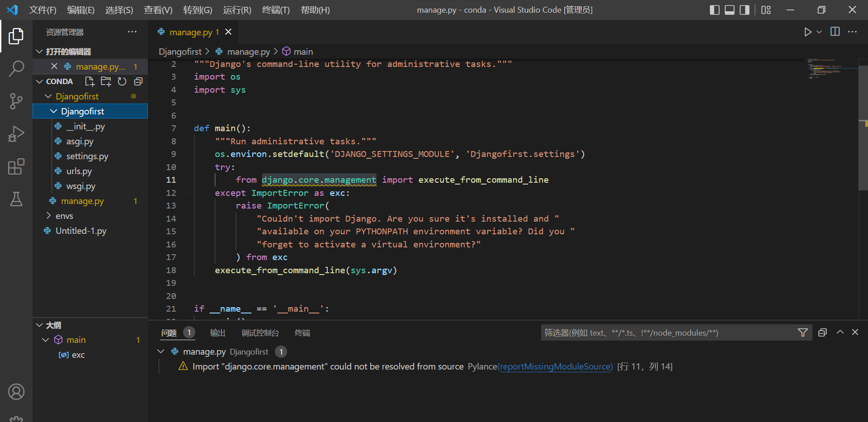
Task: Open dropdown next to Run button
Action: [x=819, y=32]
